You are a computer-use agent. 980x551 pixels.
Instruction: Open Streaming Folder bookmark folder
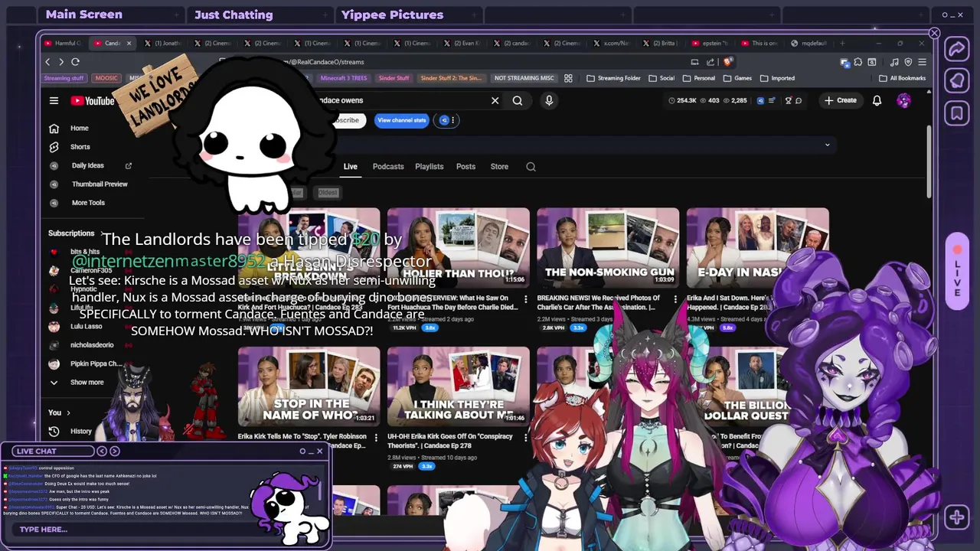(x=614, y=78)
